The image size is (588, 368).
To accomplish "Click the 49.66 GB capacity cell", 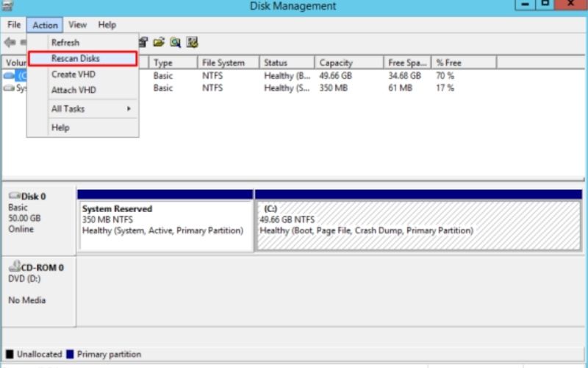I will 336,76.
